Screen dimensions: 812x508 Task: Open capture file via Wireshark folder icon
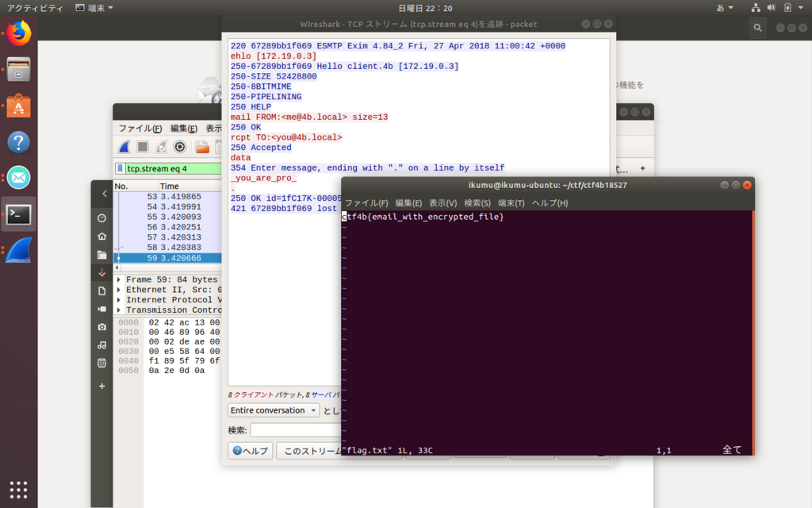coord(202,147)
